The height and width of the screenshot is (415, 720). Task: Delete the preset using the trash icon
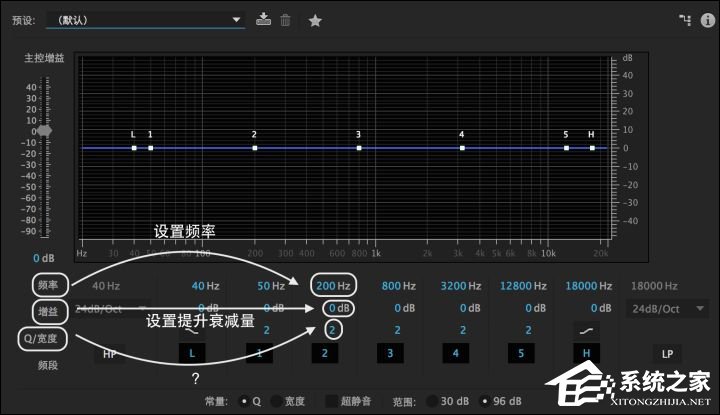(285, 20)
